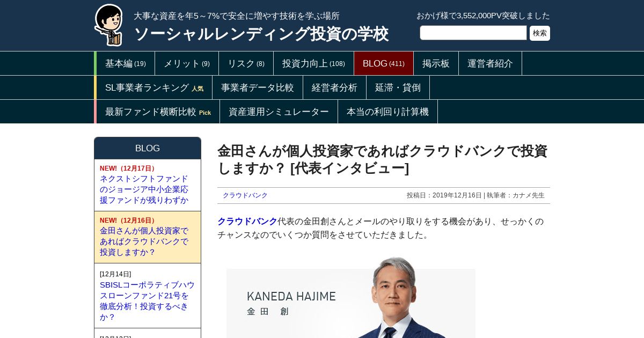Open 本当の利回り計算機 menu item
The height and width of the screenshot is (338, 644).
click(388, 112)
